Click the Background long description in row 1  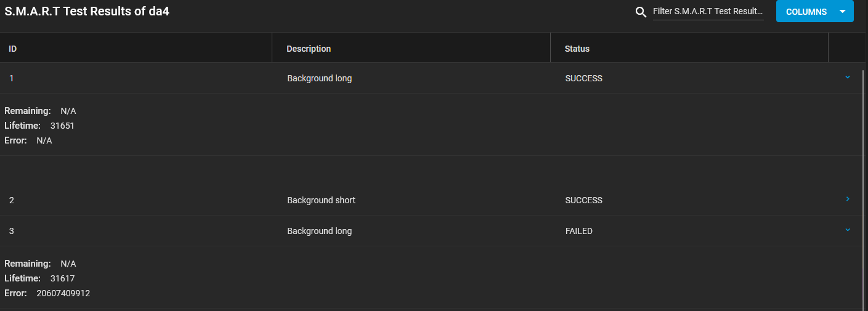(320, 78)
